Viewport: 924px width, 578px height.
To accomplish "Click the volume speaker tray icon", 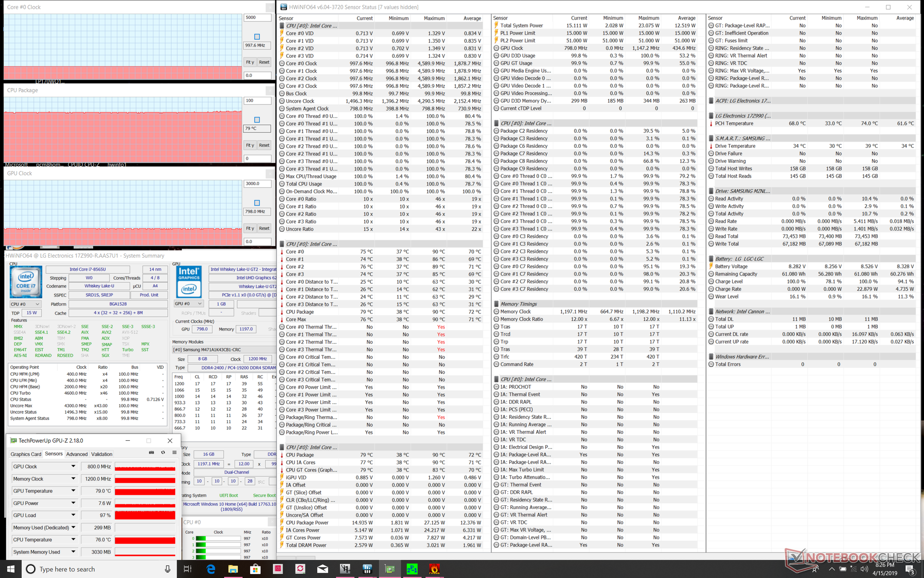I will tap(864, 569).
